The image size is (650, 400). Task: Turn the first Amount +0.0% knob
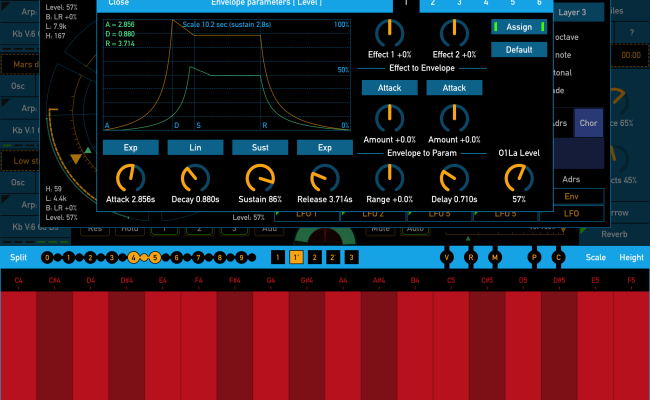point(389,119)
